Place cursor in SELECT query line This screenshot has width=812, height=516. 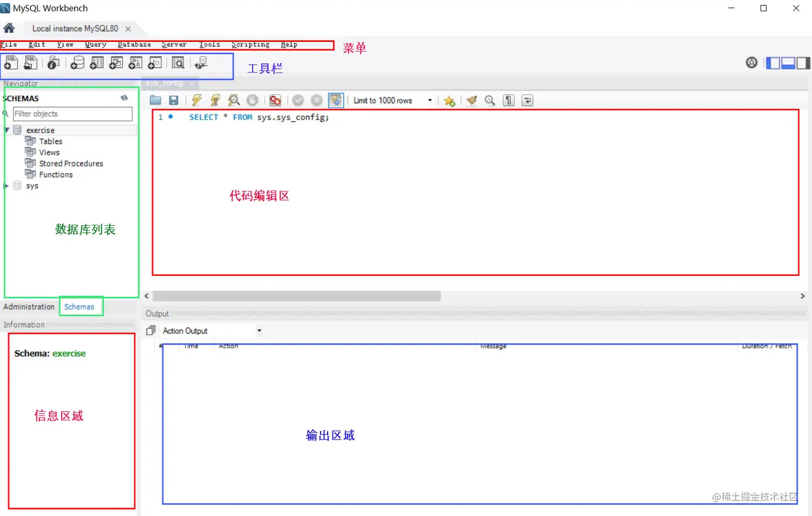point(259,117)
